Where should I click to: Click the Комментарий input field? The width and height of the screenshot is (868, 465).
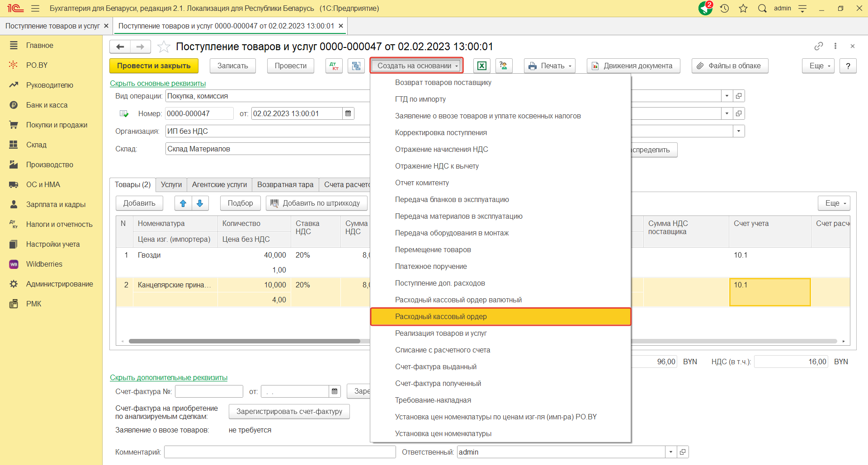click(x=280, y=452)
